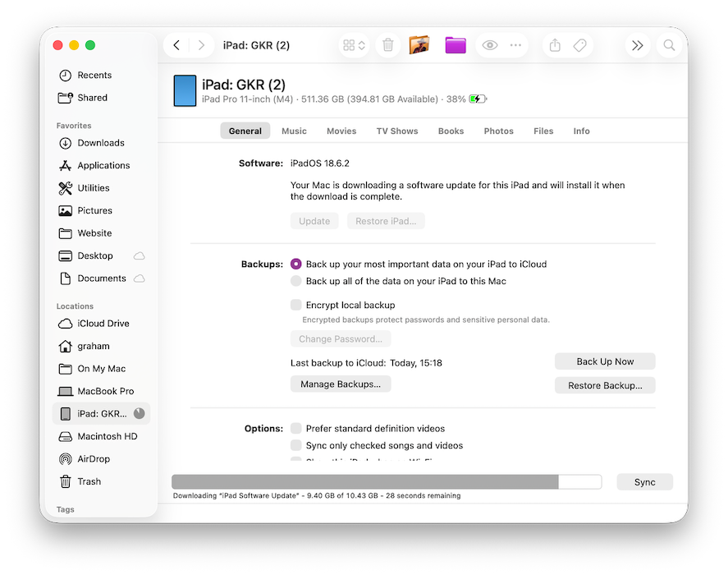Open the search magnifier in toolbar
This screenshot has width=728, height=575.
point(669,46)
